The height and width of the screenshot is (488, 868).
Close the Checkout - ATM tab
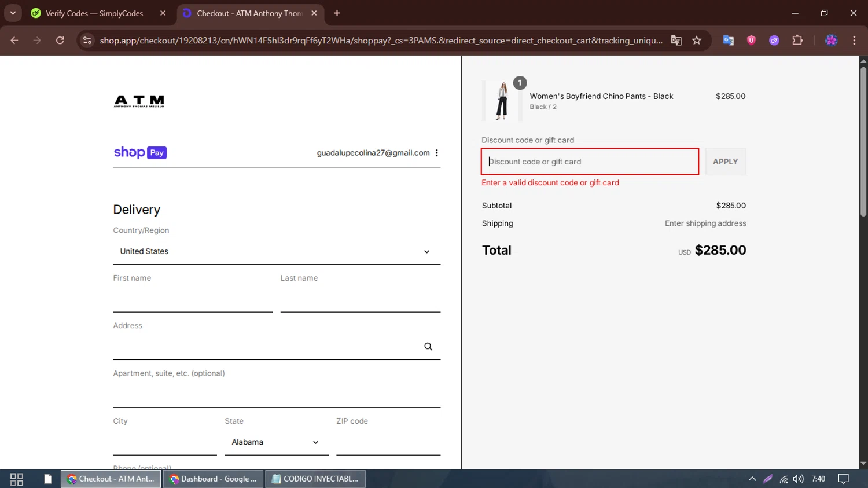[x=314, y=13]
